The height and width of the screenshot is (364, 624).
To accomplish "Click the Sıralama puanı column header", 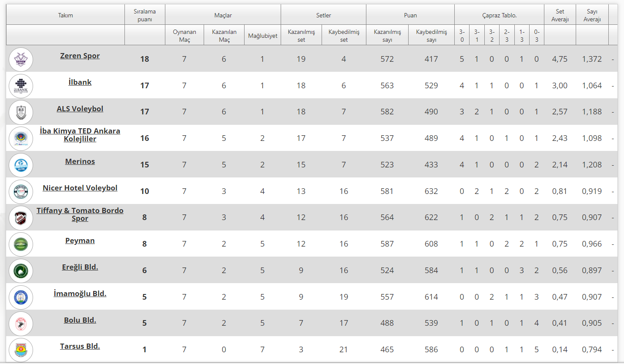I will (x=144, y=15).
